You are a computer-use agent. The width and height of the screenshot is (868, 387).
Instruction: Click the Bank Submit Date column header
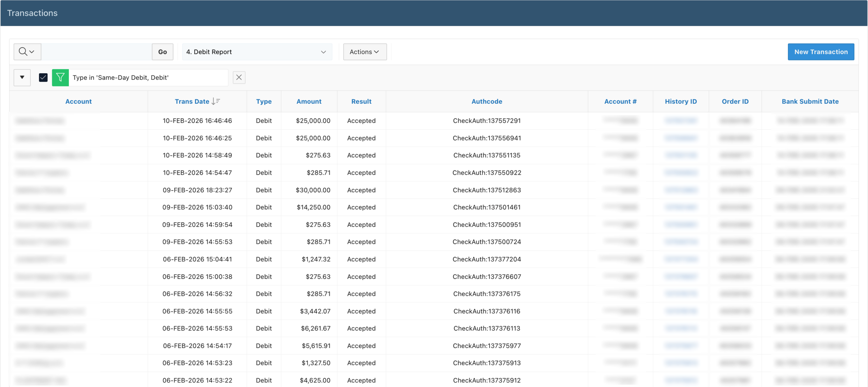click(x=810, y=101)
